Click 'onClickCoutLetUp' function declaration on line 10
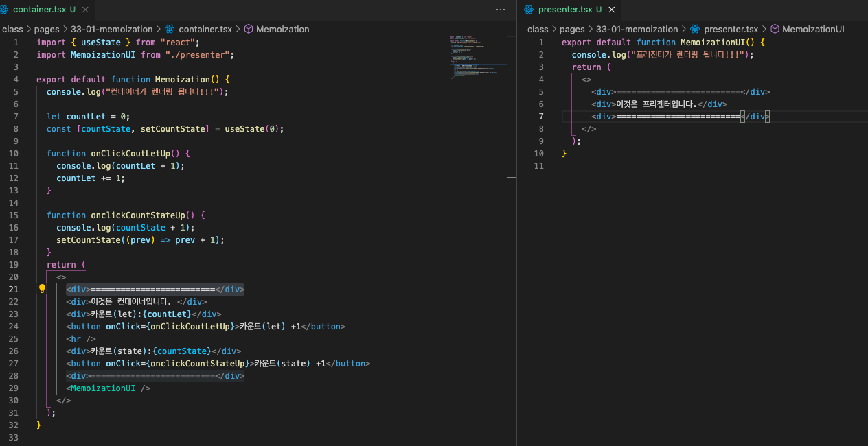Screen dimensions: 868x446 130,153
